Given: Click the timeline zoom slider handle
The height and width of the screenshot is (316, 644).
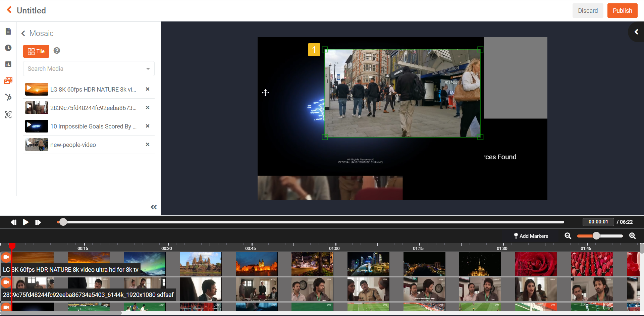Looking at the screenshot, I should click(596, 236).
